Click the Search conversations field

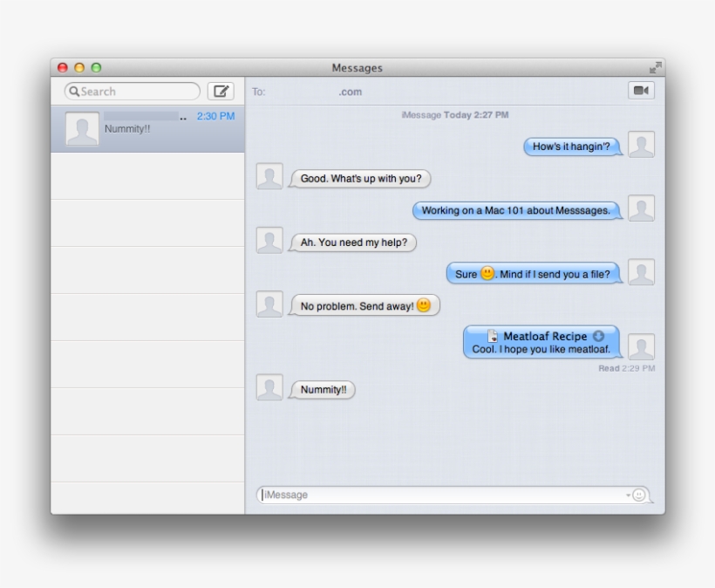click(x=133, y=92)
